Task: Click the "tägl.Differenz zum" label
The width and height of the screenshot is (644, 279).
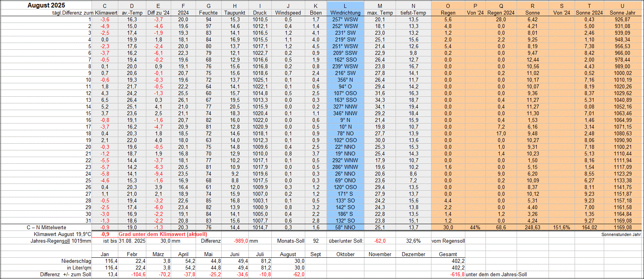Action: point(73,13)
